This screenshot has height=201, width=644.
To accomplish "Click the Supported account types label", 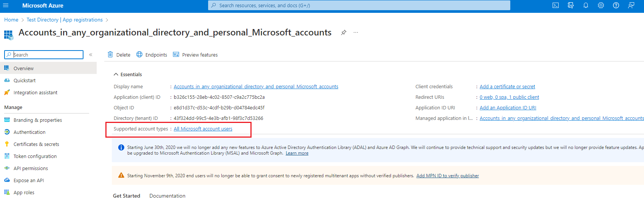I will pyautogui.click(x=141, y=129).
